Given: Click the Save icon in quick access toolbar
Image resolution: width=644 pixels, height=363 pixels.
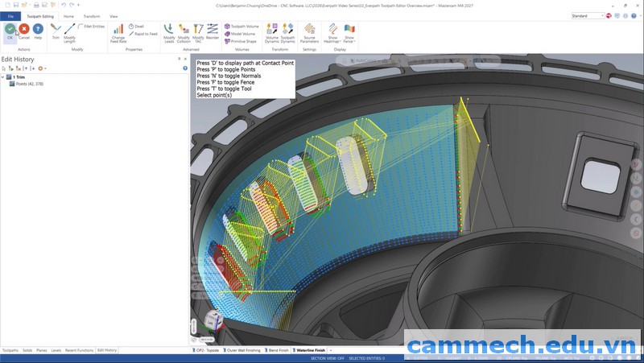Looking at the screenshot, I should point(16,5).
